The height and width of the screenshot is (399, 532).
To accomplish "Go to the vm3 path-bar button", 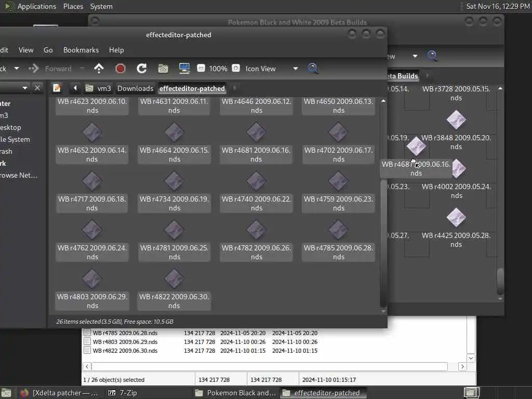I will pos(98,88).
